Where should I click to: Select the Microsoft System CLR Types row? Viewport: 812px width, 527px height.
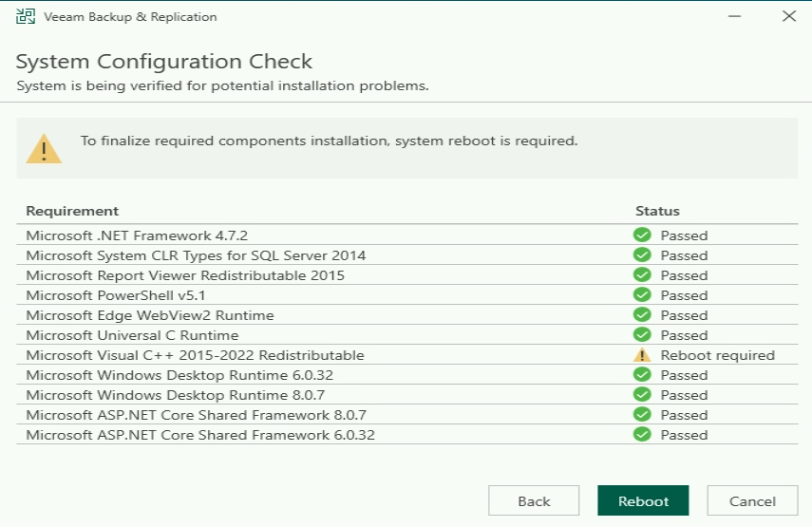point(196,255)
